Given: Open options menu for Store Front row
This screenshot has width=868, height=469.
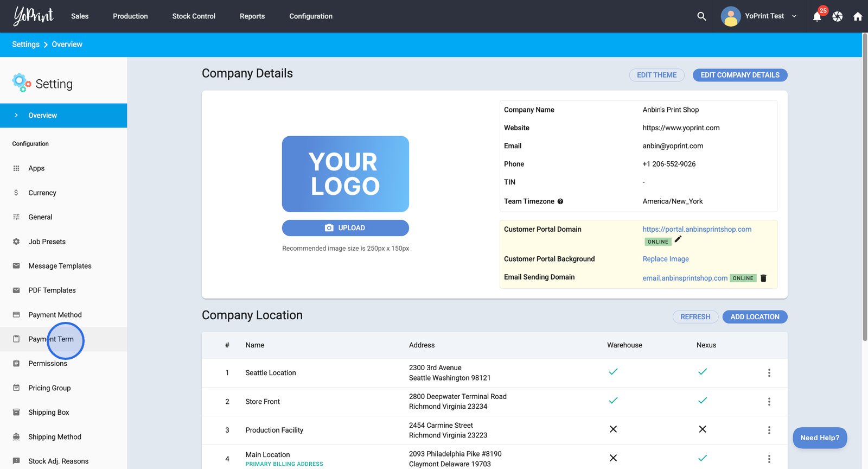Looking at the screenshot, I should [769, 402].
